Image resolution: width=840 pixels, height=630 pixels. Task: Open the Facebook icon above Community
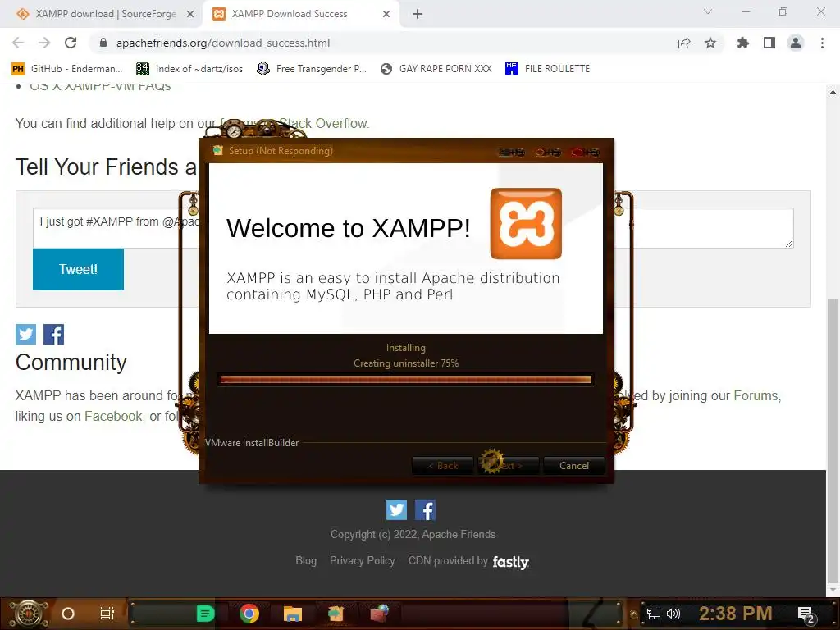point(53,335)
